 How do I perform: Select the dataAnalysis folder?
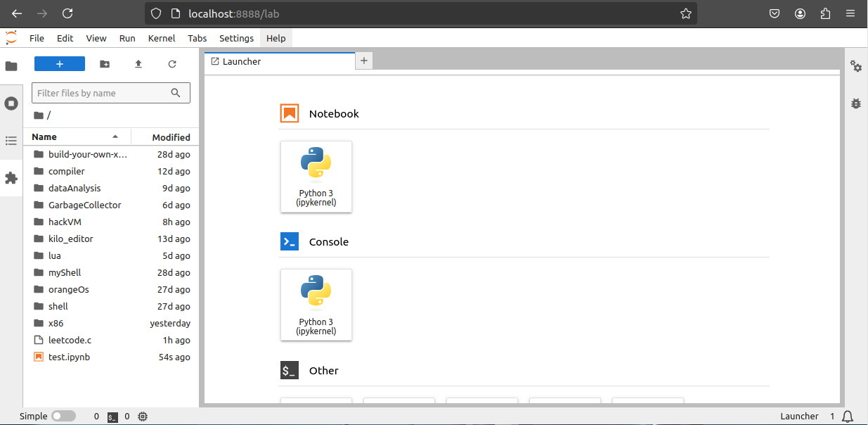pos(111,188)
